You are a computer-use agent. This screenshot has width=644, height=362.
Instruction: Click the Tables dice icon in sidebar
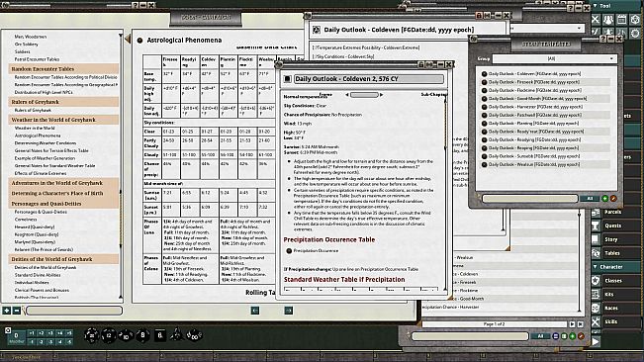pyautogui.click(x=596, y=253)
